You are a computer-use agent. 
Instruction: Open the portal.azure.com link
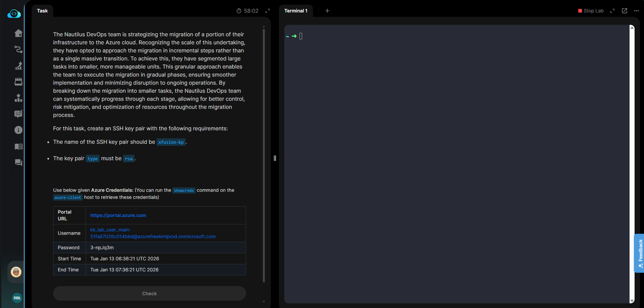point(118,215)
